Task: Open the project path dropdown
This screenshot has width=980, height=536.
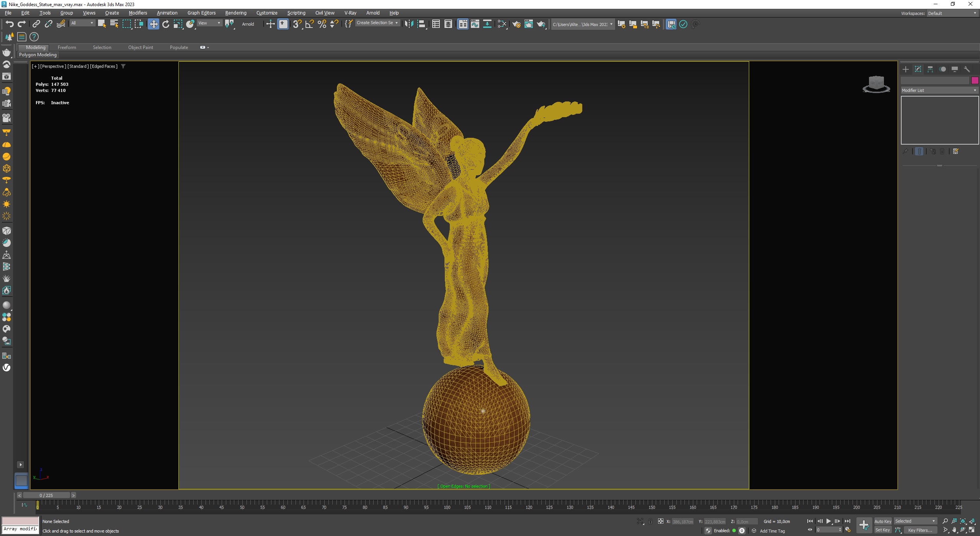Action: pyautogui.click(x=582, y=25)
